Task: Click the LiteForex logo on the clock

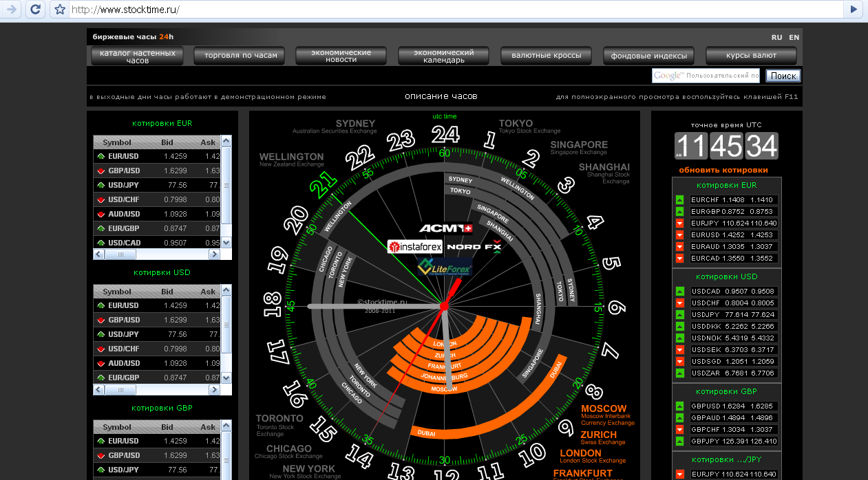Action: (x=445, y=267)
